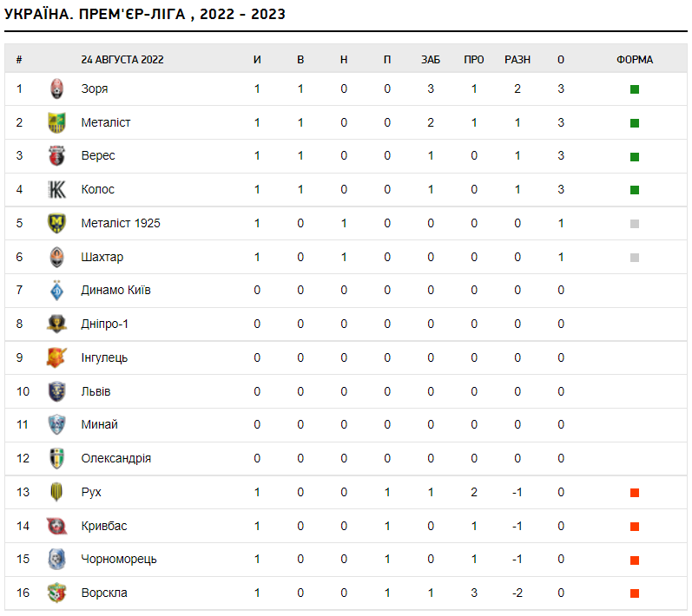692x616 pixels.
Task: Click the Металіст club crest
Action: [57, 122]
